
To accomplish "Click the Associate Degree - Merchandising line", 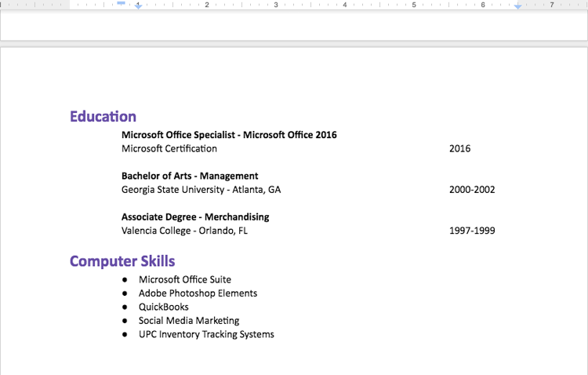I will click(x=195, y=217).
